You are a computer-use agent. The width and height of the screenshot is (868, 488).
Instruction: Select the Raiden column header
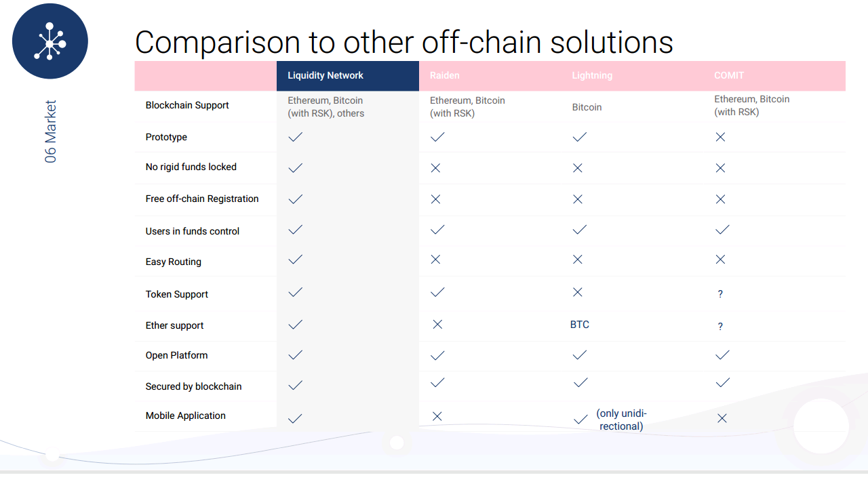click(445, 75)
